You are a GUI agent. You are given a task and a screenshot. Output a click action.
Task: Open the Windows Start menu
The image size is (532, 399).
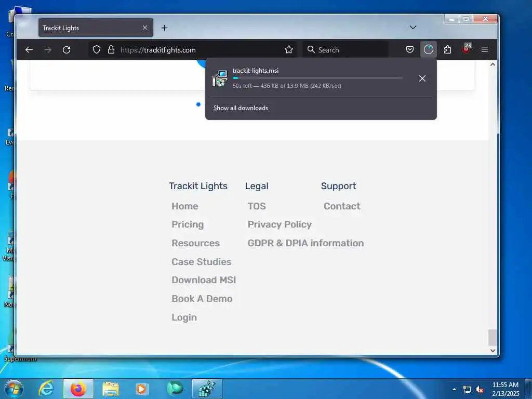[x=14, y=389]
